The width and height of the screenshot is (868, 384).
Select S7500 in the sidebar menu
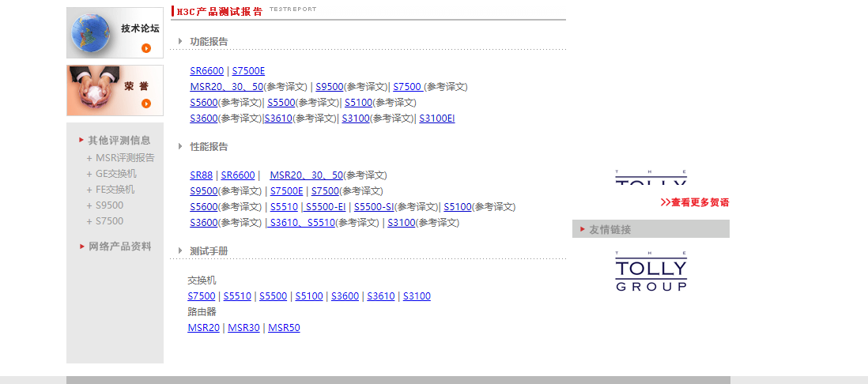[110, 220]
